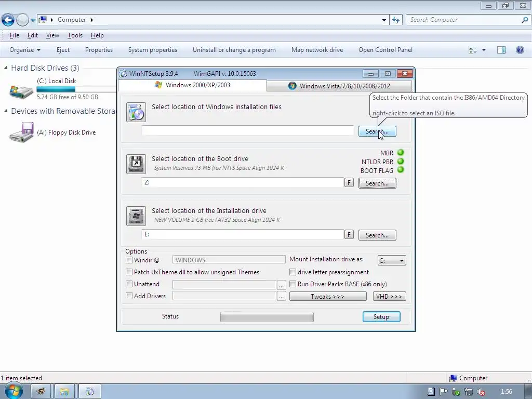
Task: Open the File menu
Action: tap(14, 35)
